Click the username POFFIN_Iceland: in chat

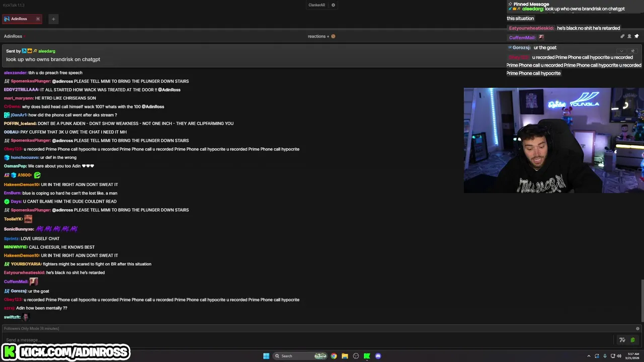pyautogui.click(x=20, y=123)
